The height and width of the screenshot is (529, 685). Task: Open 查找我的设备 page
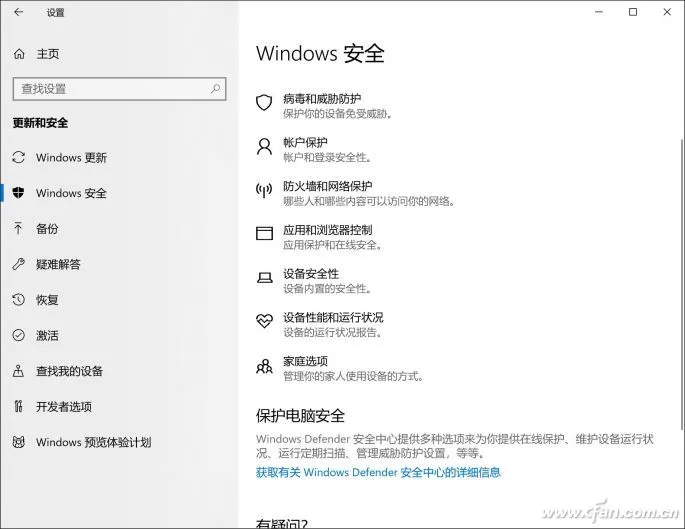click(x=69, y=371)
